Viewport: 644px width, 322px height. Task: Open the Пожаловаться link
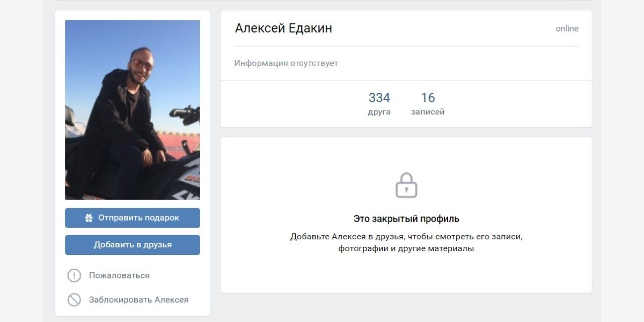click(119, 275)
